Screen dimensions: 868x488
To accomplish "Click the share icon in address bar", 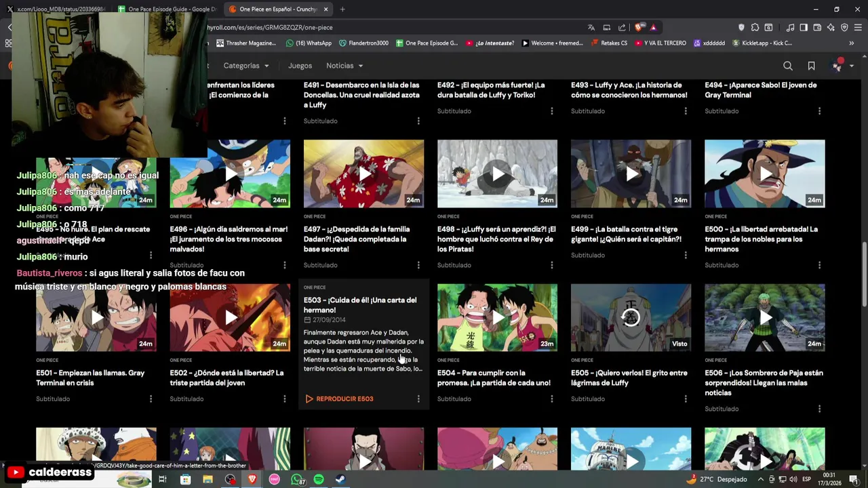I will coord(622,27).
